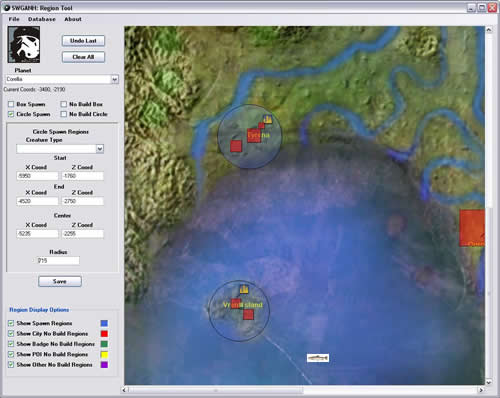Click the map's scroll left arrow
Image resolution: width=500 pixels, height=398 pixels.
pos(124,389)
